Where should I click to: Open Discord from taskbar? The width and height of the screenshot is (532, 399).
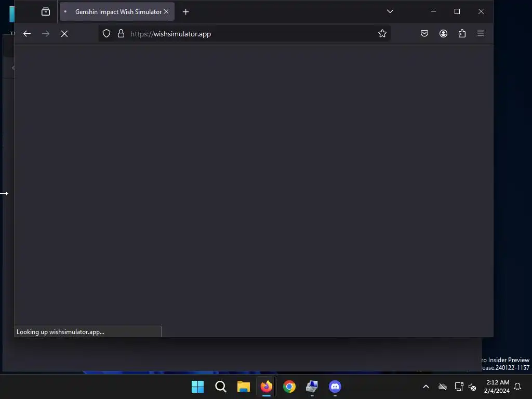point(335,387)
